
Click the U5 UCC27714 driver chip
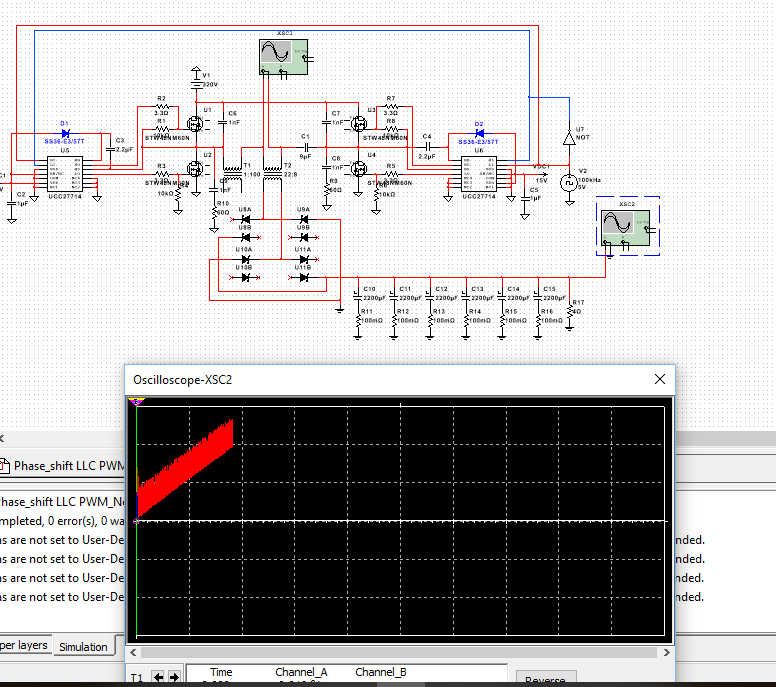[x=64, y=179]
